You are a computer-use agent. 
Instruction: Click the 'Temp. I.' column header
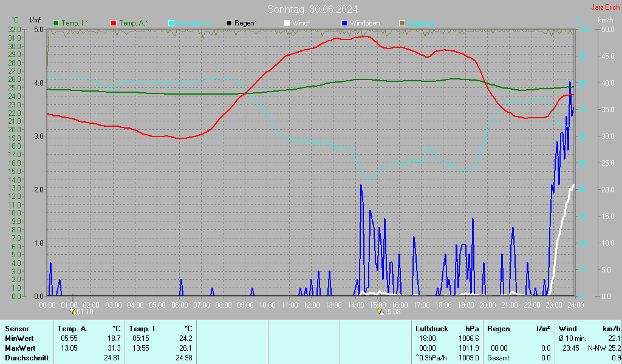pyautogui.click(x=143, y=329)
